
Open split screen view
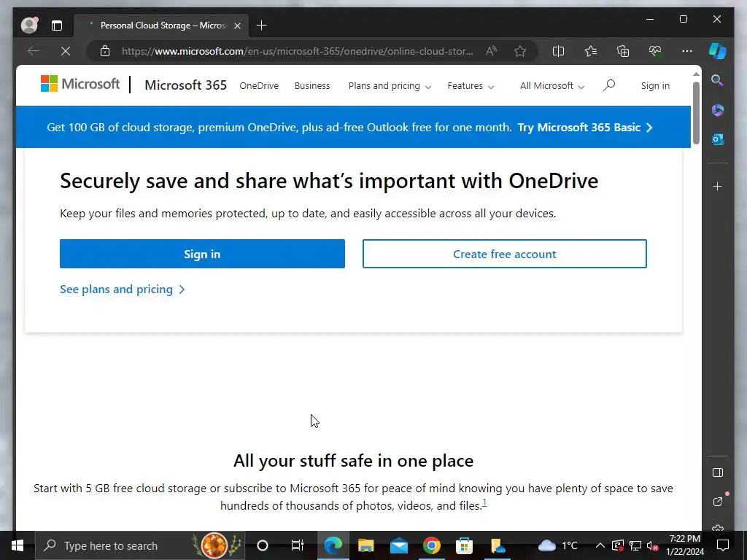tap(558, 51)
